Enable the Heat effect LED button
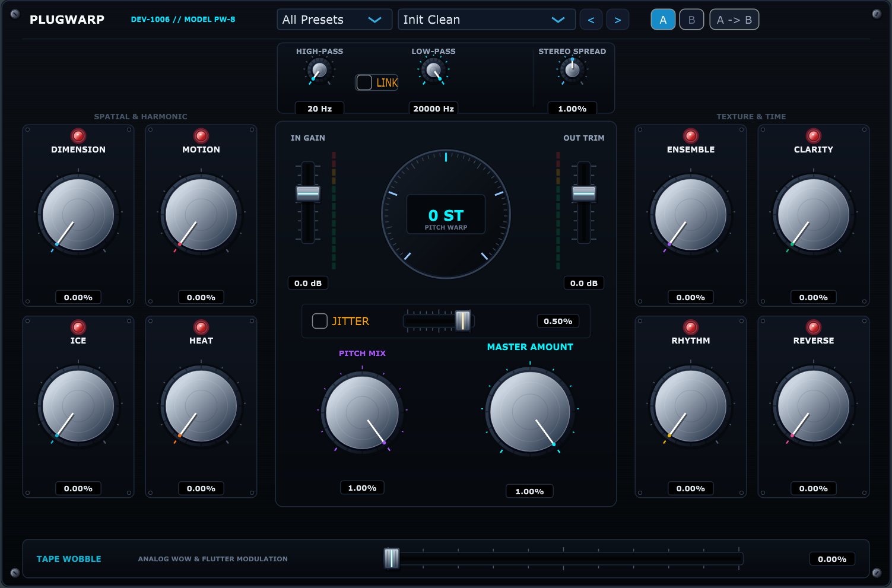The image size is (892, 588). pyautogui.click(x=201, y=327)
